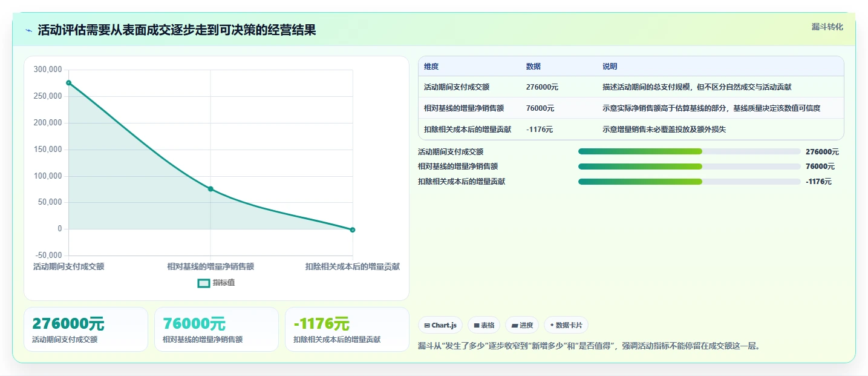Select the -1176元 stat card
This screenshot has height=376, width=868.
(x=347, y=329)
